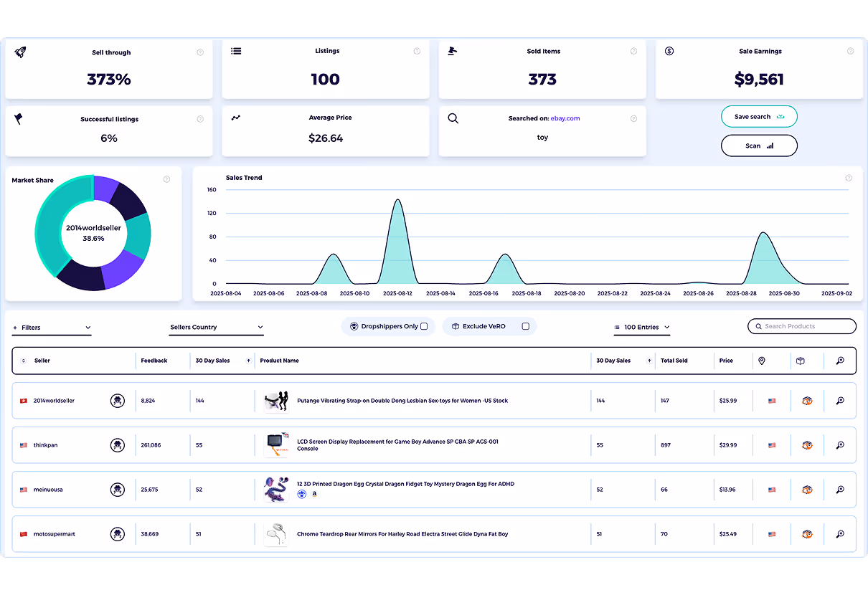Click the magnifier icon in Searched on card
This screenshot has height=595, width=868.
(x=453, y=118)
